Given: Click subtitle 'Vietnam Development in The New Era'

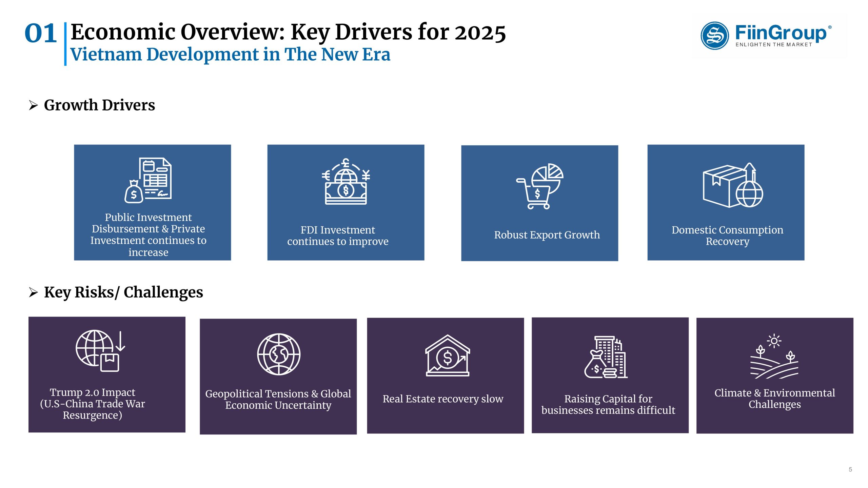Looking at the screenshot, I should pyautogui.click(x=230, y=54).
